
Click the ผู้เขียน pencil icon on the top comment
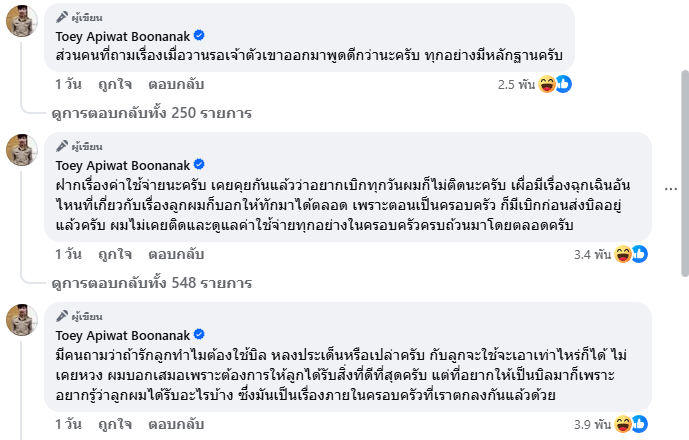(62, 17)
